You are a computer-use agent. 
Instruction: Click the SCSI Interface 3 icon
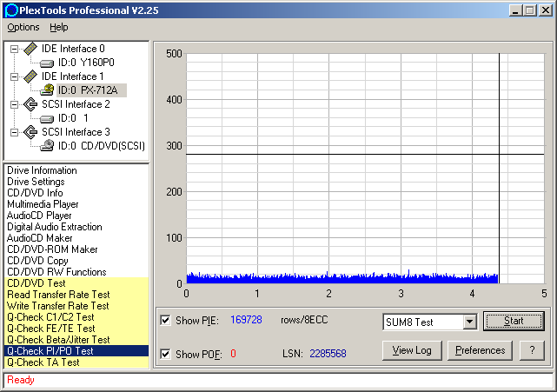[x=30, y=132]
